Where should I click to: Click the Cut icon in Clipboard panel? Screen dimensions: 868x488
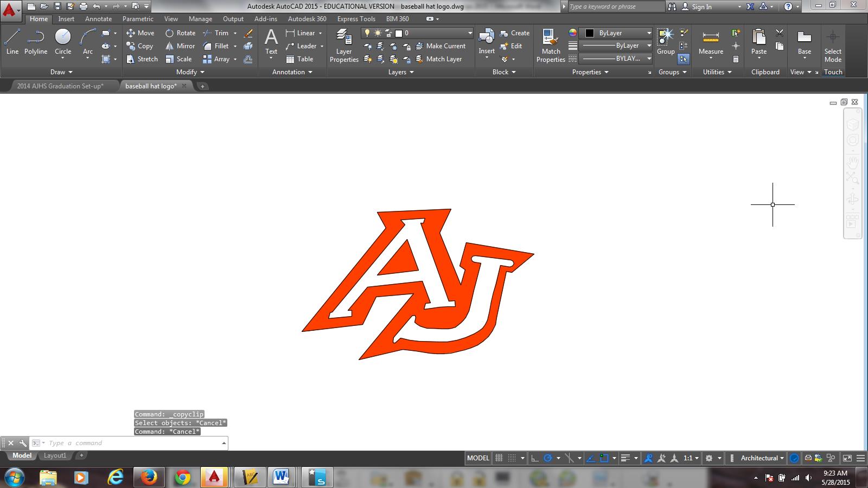(780, 33)
